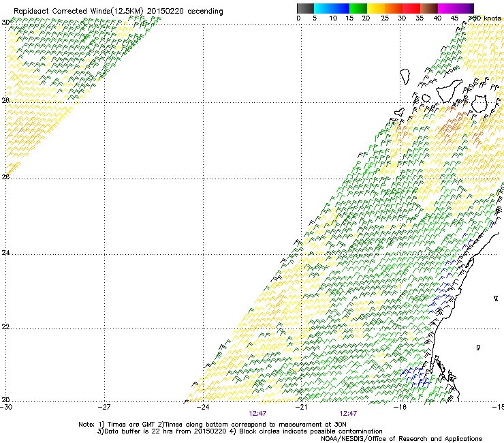
Task: Click the blue 10-15 knots color swatch
Action: (341, 8)
